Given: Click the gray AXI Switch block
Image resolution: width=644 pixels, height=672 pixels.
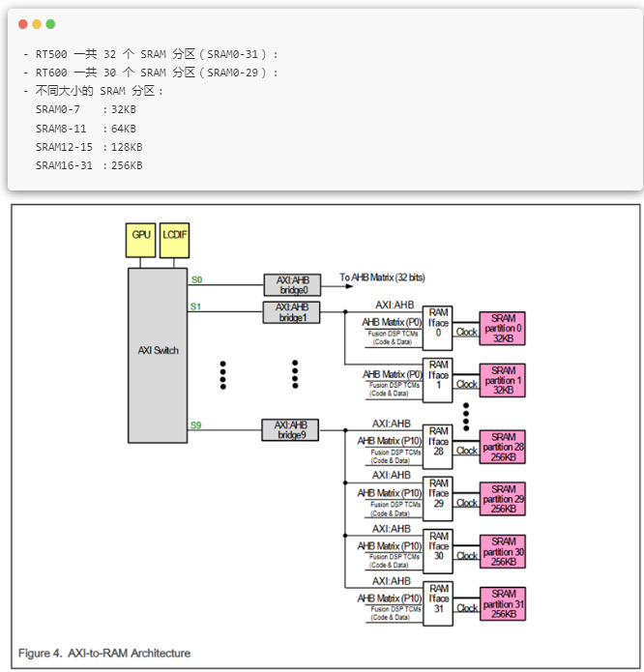Looking at the screenshot, I should (x=158, y=355).
